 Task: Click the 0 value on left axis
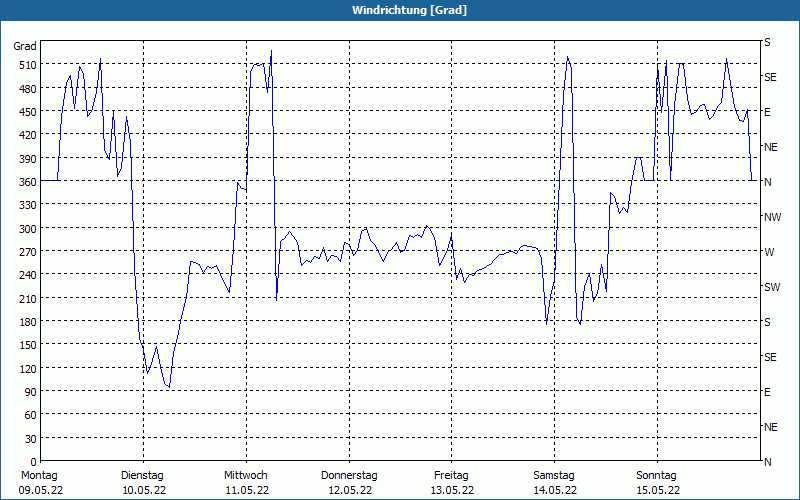point(34,462)
